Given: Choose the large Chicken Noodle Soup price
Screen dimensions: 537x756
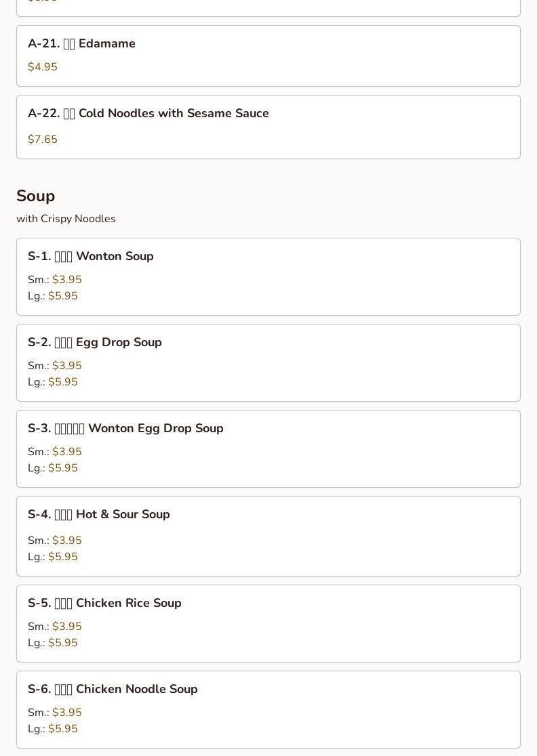Looking at the screenshot, I should click(63, 729).
